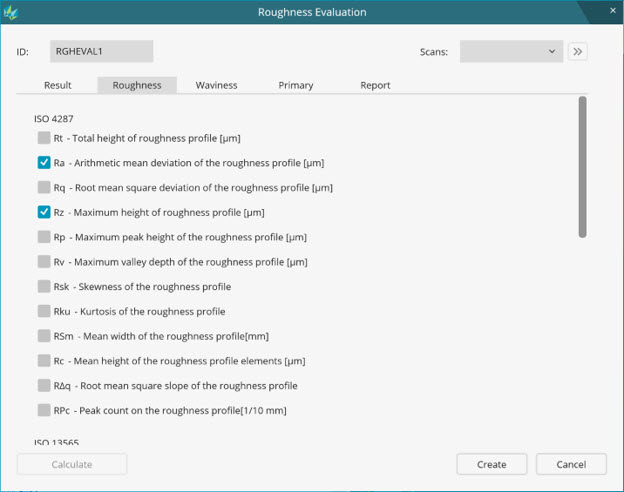The height and width of the screenshot is (492, 624).
Task: Switch to the Result tab
Action: tap(58, 85)
